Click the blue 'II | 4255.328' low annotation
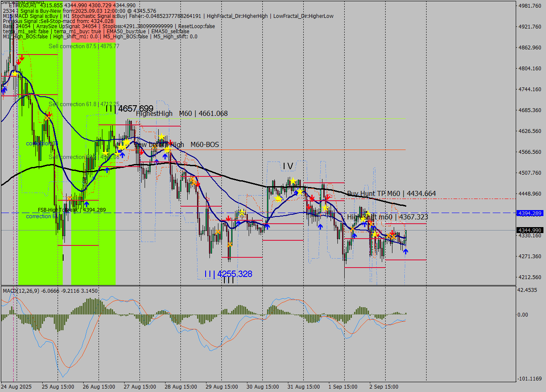546x392 pixels. tap(228, 274)
